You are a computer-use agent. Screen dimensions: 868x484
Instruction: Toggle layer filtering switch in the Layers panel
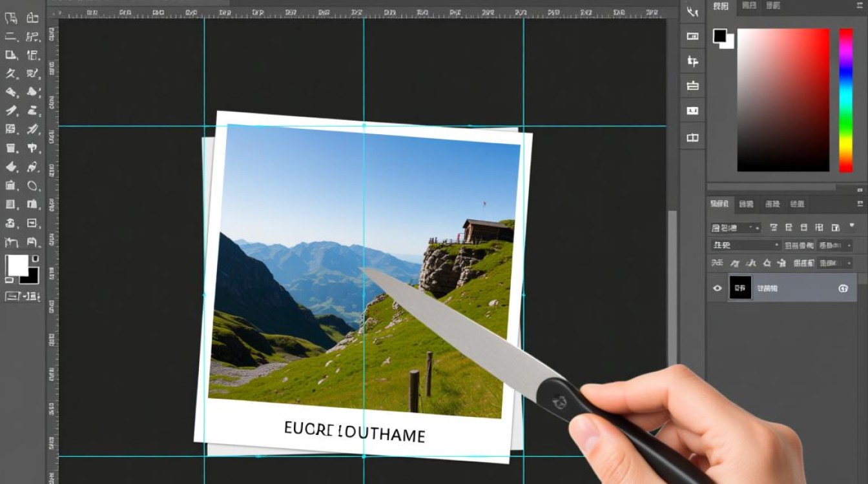[852, 227]
